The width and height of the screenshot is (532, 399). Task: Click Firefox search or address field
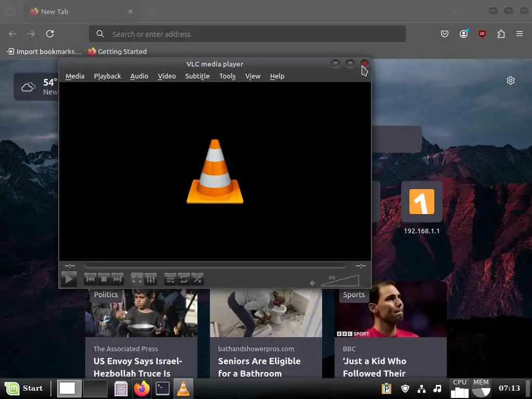point(247,34)
